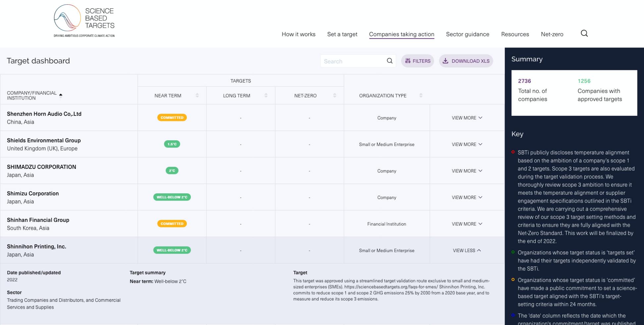The image size is (644, 325).
Task: Open Sector guidance menu
Action: (467, 34)
